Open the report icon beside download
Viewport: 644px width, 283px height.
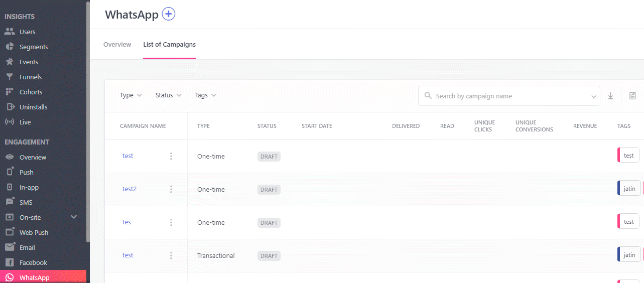(632, 96)
